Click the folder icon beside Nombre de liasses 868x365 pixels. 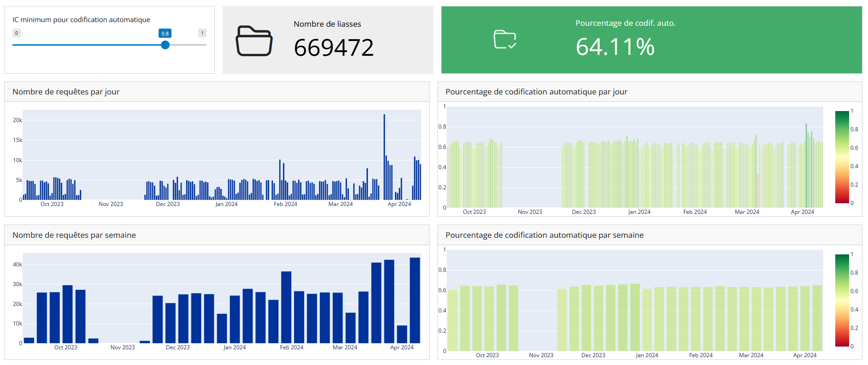tap(254, 41)
